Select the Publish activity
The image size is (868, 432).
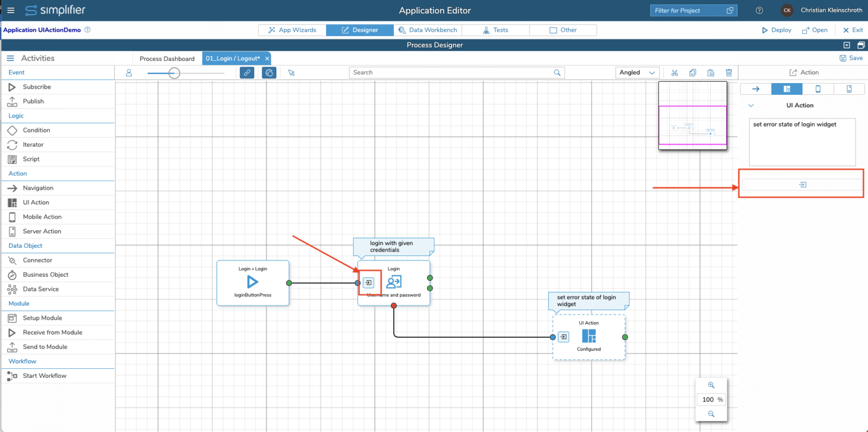58,101
